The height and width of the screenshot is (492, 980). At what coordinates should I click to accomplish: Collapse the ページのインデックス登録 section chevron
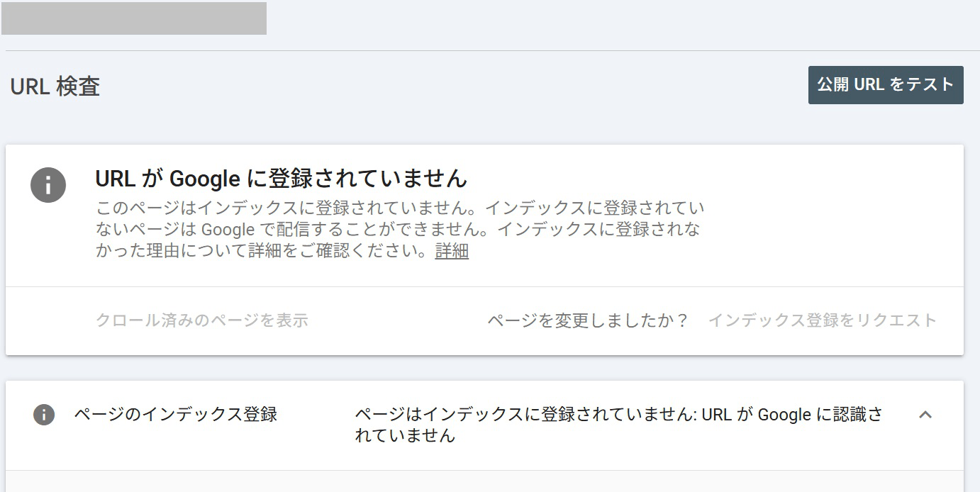click(x=925, y=415)
